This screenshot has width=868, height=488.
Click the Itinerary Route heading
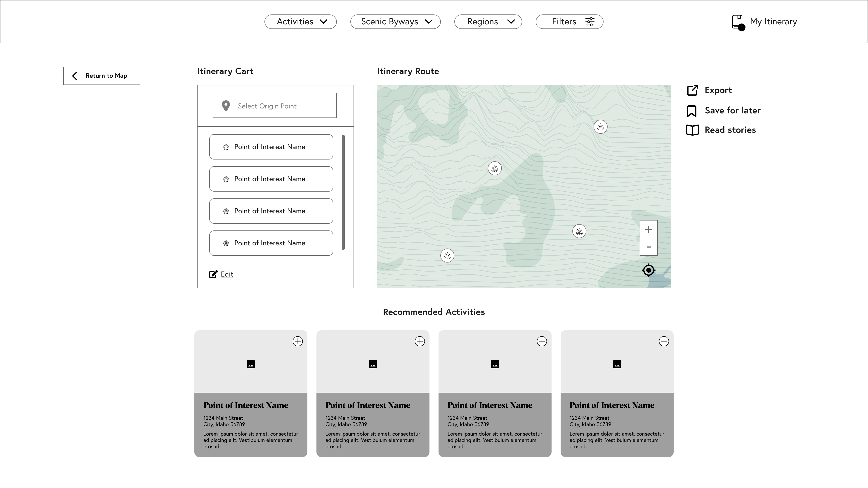click(408, 71)
